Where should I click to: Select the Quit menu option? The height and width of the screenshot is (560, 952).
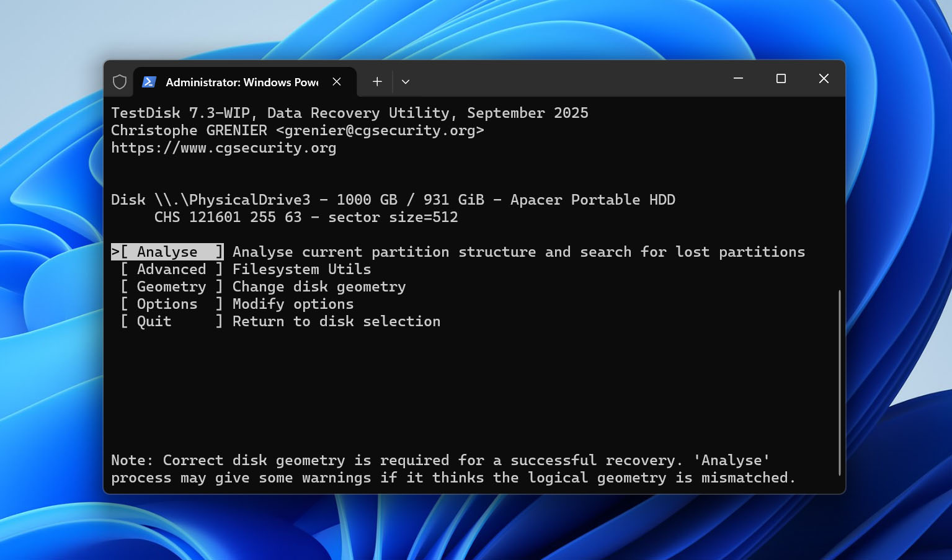(x=172, y=321)
